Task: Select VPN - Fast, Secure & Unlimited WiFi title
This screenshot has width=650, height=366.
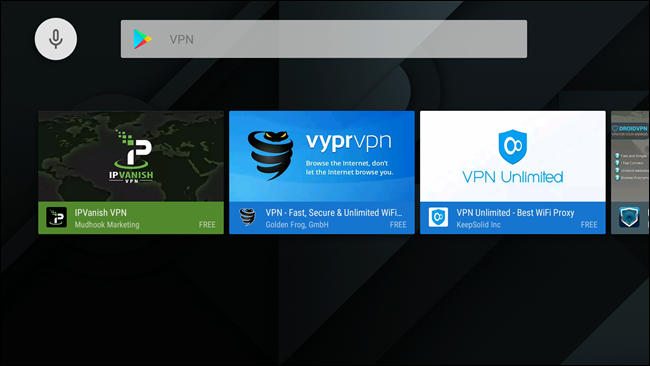Action: click(334, 213)
